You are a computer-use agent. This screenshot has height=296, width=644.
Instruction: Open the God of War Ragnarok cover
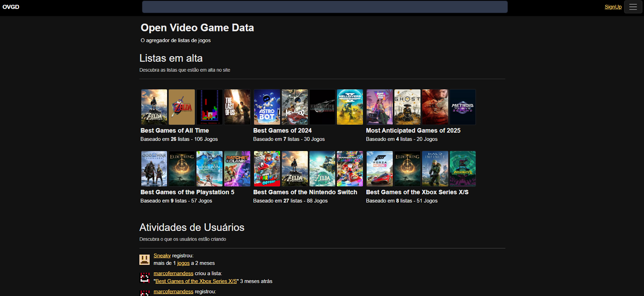point(154,169)
